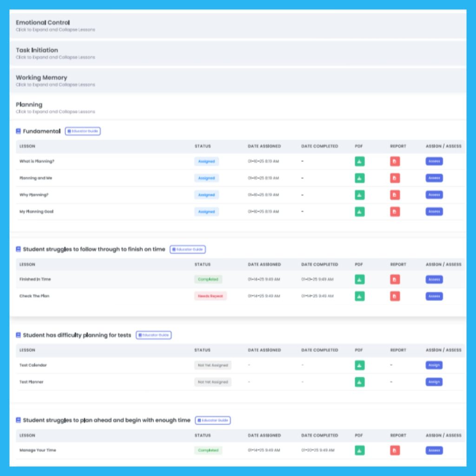This screenshot has height=476, width=476.
Task: Open report for Check The Plan lesson
Action: click(395, 296)
